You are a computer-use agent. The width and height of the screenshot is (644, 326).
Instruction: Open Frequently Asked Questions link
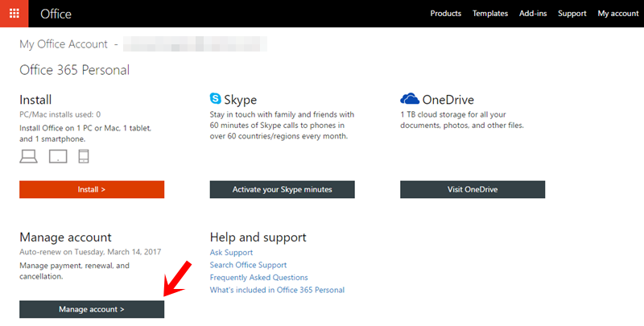click(x=258, y=278)
